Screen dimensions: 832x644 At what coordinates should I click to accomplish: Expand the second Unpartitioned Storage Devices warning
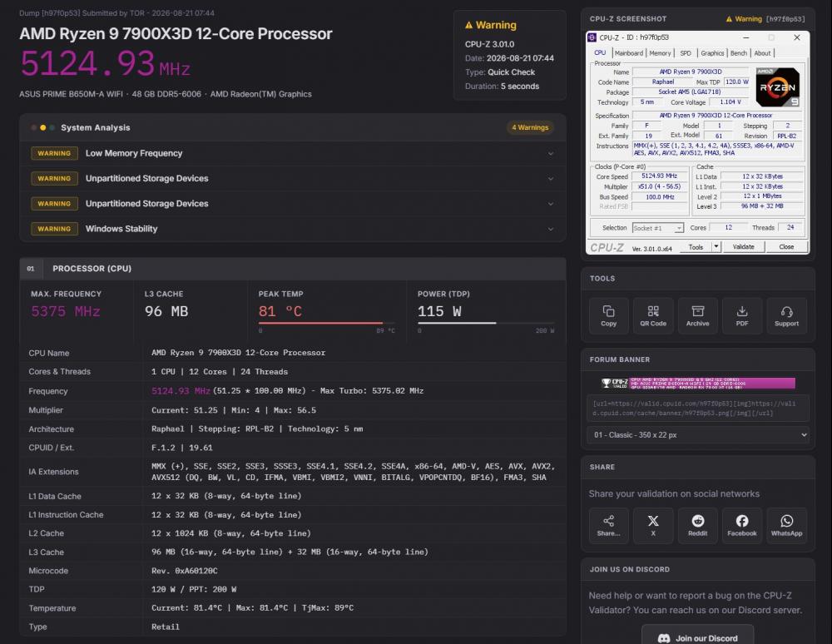(293, 204)
